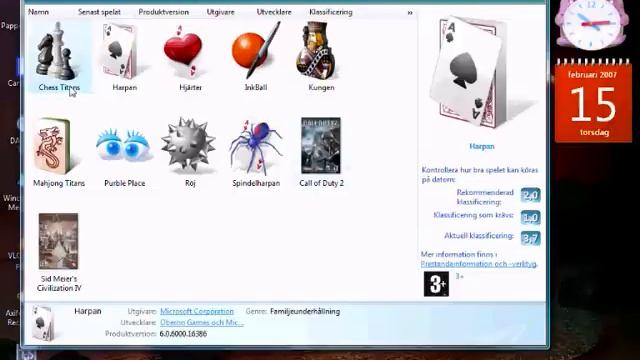Click the Klassificering som krävs label

(473, 215)
